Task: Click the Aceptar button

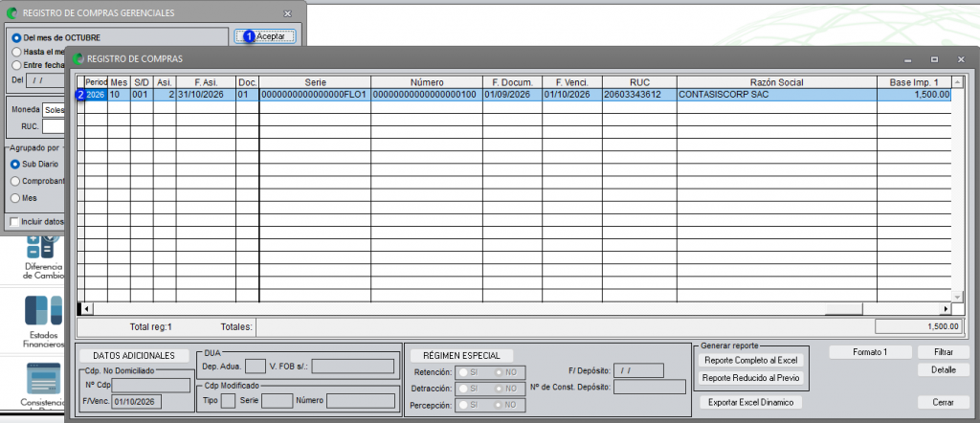Action: [x=265, y=37]
